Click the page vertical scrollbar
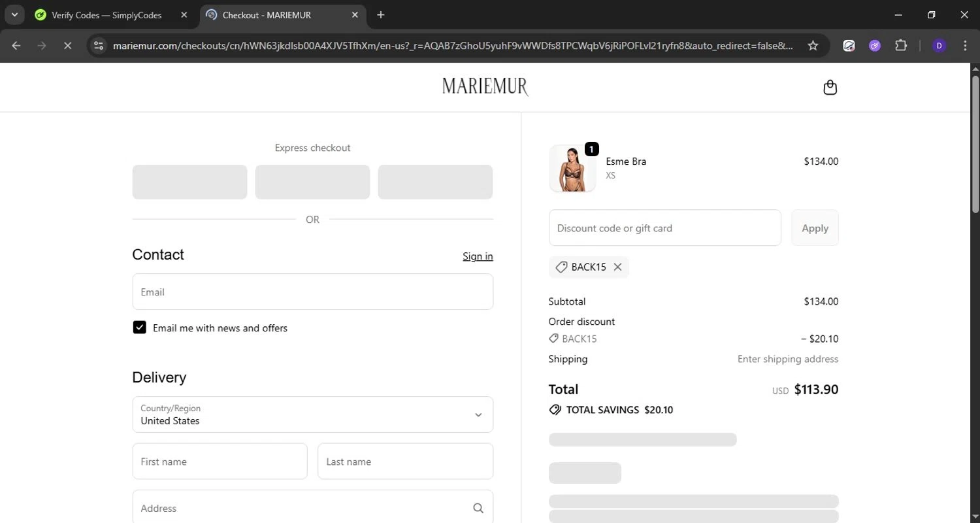Image resolution: width=980 pixels, height=523 pixels. coord(975,144)
